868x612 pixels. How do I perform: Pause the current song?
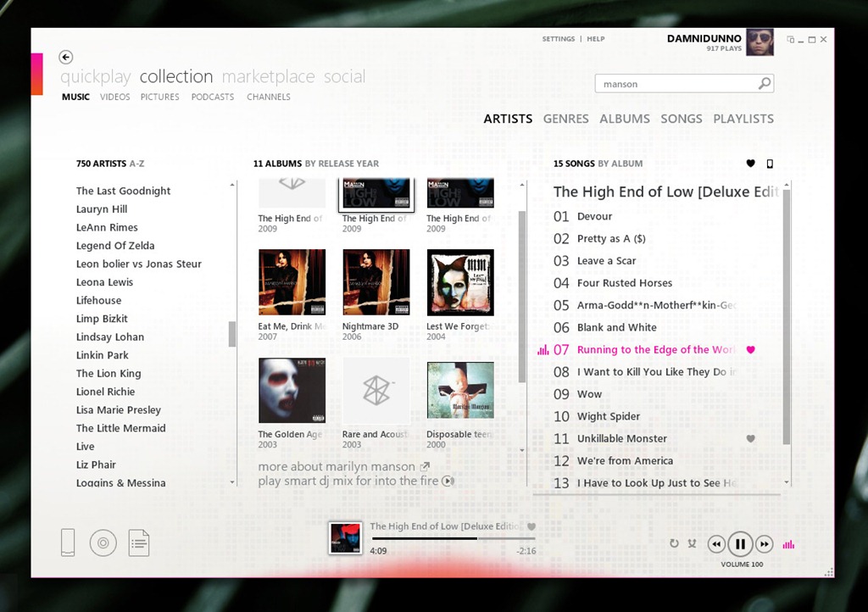click(x=740, y=544)
